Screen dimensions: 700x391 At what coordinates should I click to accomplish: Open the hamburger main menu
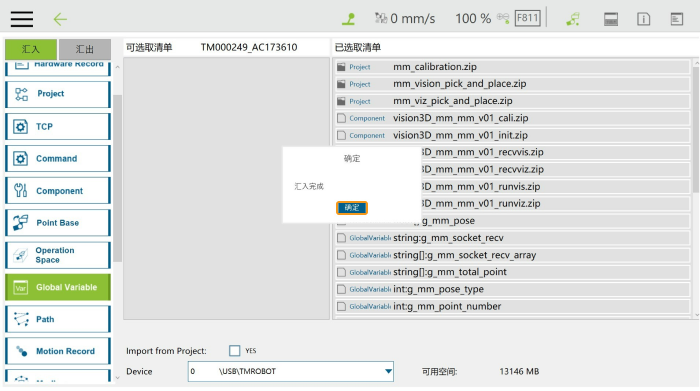click(22, 19)
